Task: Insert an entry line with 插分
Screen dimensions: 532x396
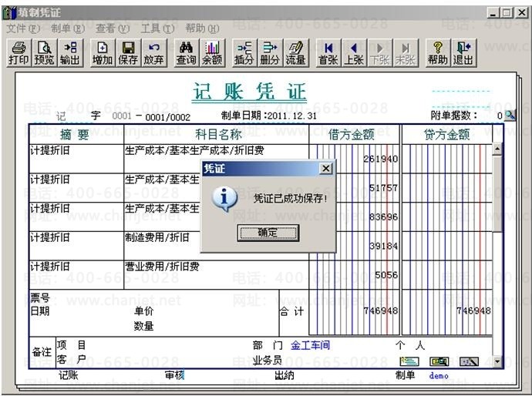Action: point(244,53)
